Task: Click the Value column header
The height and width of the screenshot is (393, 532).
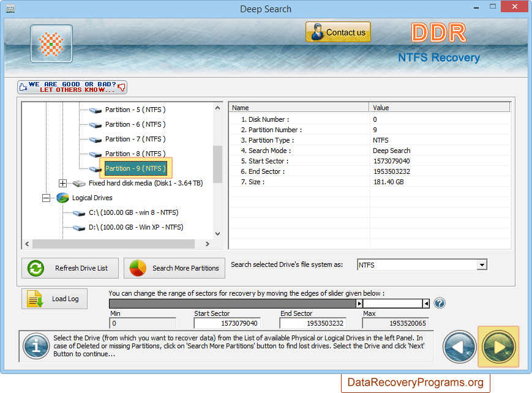Action: point(440,108)
